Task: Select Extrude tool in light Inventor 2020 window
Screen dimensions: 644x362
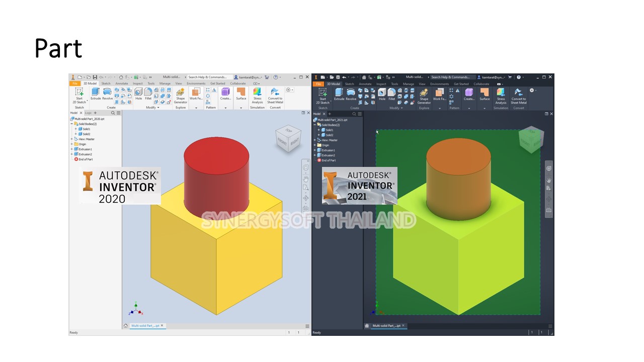Action: 95,93
